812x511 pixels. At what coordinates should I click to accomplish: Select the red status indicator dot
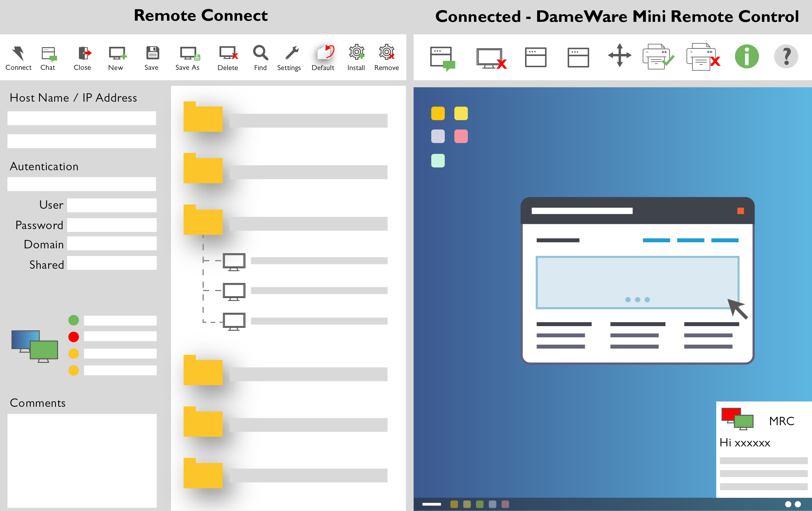point(73,337)
